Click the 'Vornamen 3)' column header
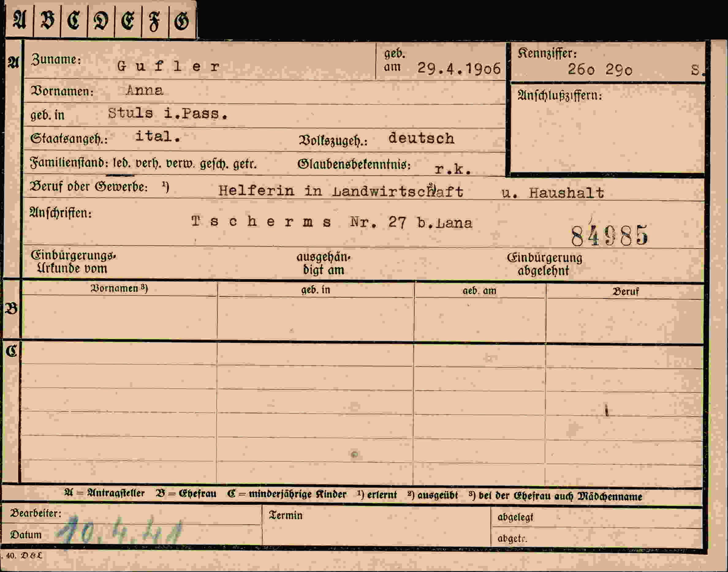The height and width of the screenshot is (572, 728). (119, 288)
